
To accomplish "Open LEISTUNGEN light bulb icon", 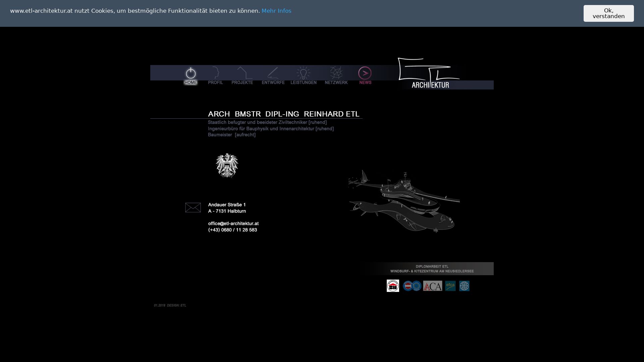I will 303,73.
